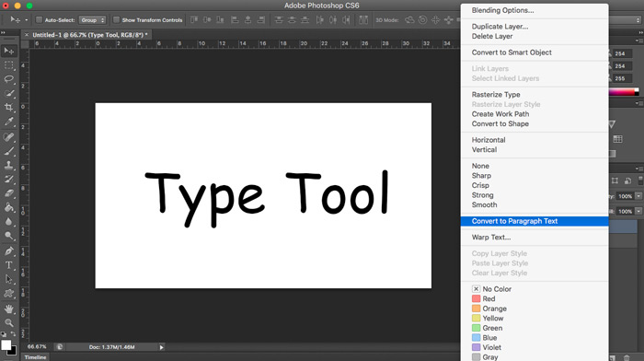
Task: Select the Eraser tool
Action: click(8, 193)
